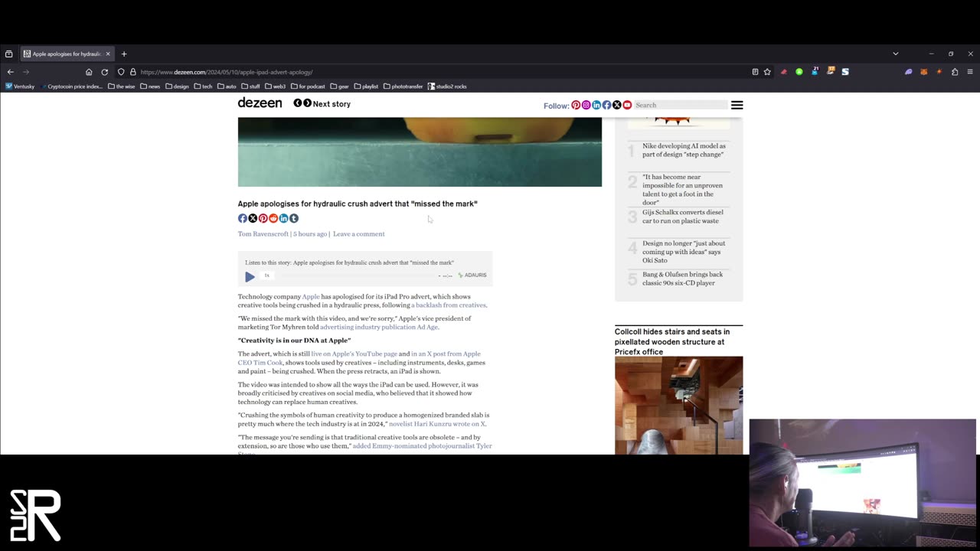Bookmark this page with the star icon
The height and width of the screenshot is (551, 980).
tap(767, 72)
